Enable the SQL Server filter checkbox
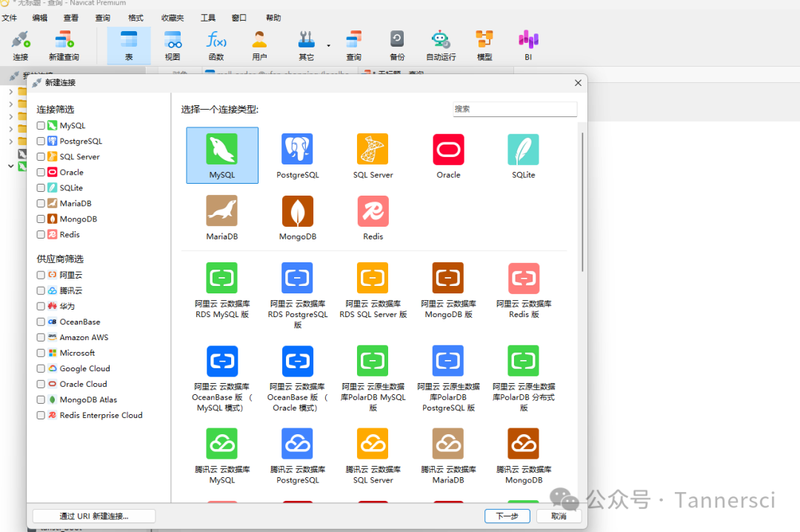Image resolution: width=800 pixels, height=532 pixels. (x=41, y=157)
